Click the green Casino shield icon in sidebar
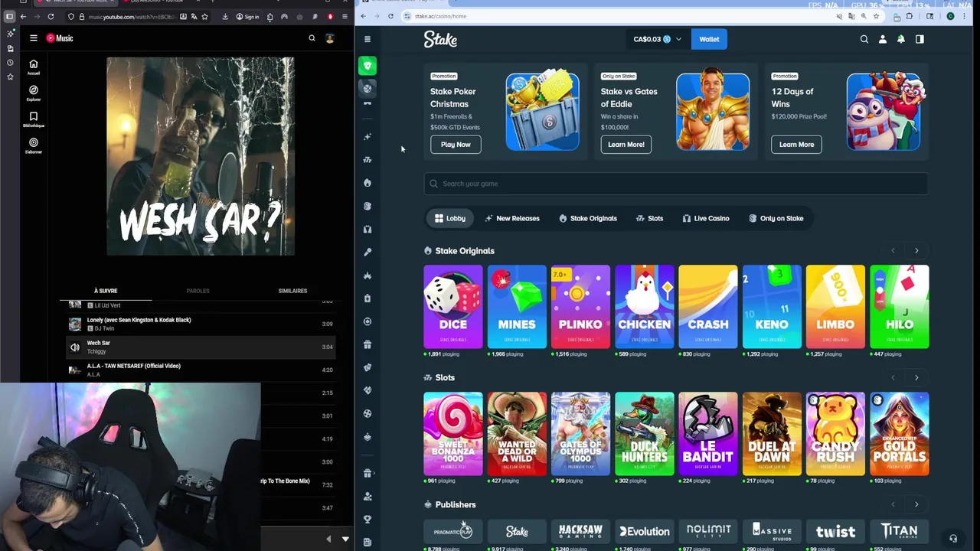Viewport: 980px width, 551px height. [x=367, y=66]
